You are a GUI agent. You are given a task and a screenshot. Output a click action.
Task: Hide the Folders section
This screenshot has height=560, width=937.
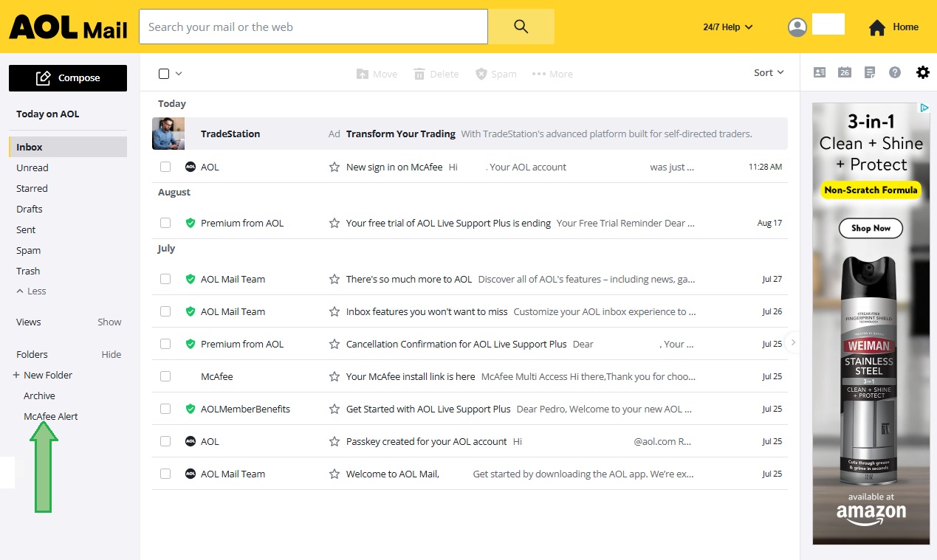click(x=111, y=355)
